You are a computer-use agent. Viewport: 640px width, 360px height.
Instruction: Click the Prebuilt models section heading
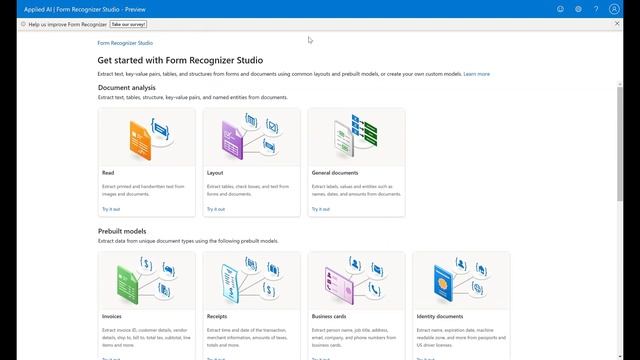click(x=122, y=231)
